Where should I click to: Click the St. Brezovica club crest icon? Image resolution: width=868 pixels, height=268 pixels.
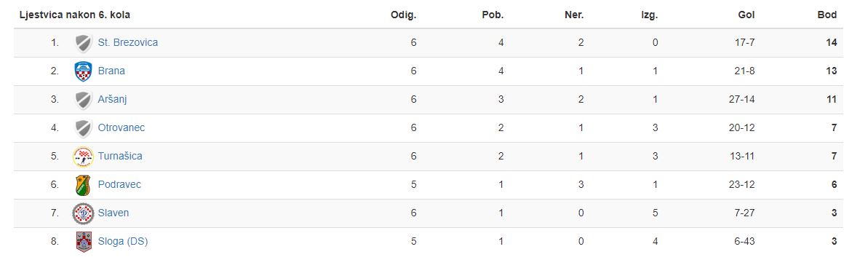tap(84, 43)
